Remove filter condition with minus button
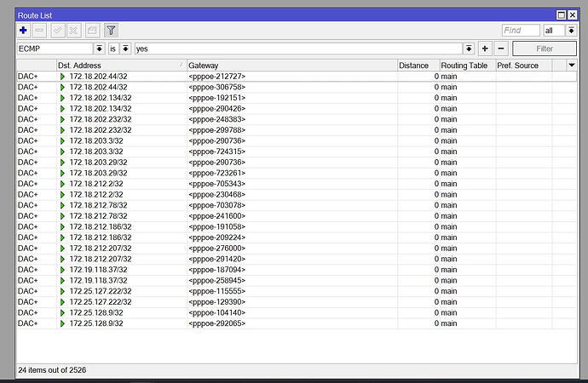Screen dimensions: 588x383 [501, 49]
